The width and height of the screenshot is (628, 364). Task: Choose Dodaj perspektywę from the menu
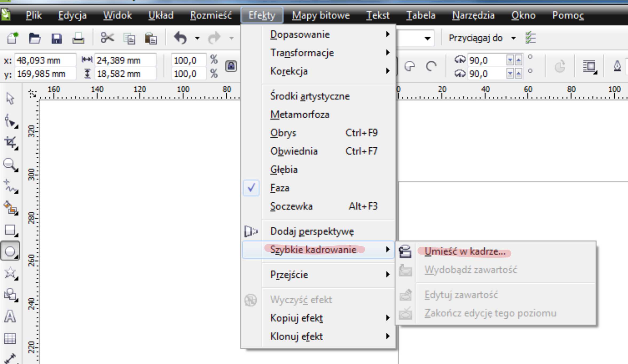click(x=312, y=231)
